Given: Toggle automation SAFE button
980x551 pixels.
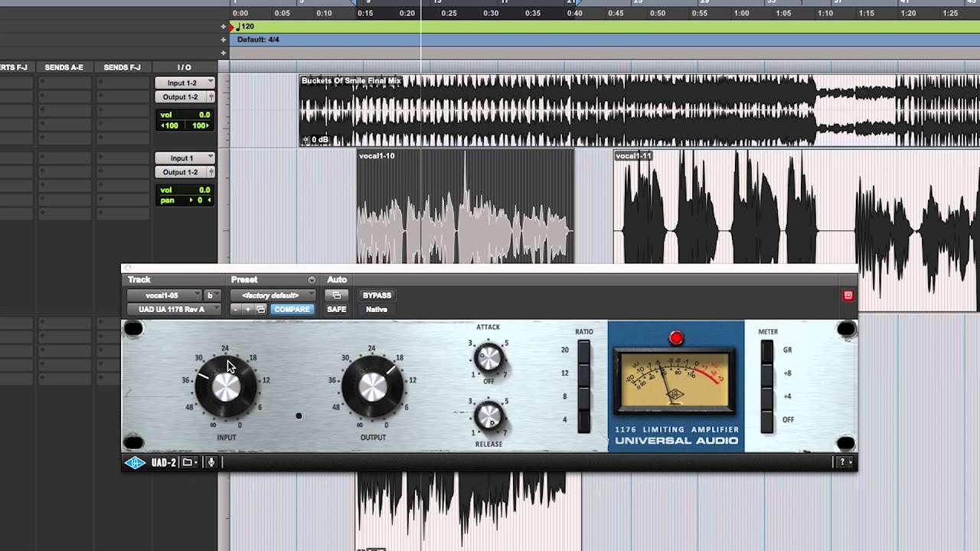Looking at the screenshot, I should 336,309.
